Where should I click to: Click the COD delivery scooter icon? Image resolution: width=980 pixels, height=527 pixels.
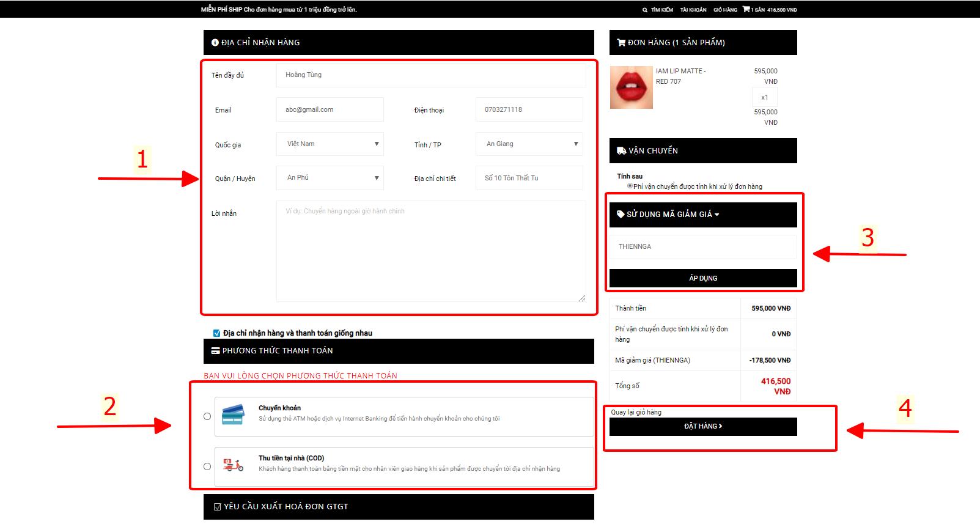click(233, 465)
